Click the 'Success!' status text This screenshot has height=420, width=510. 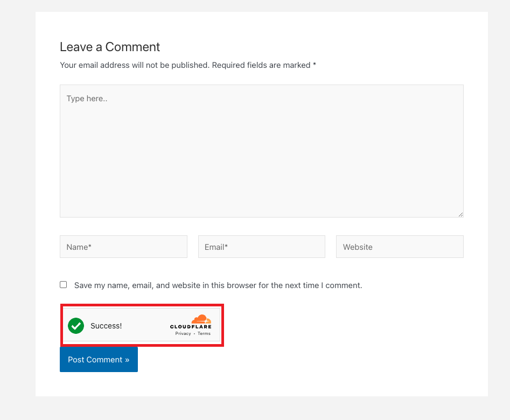click(106, 326)
